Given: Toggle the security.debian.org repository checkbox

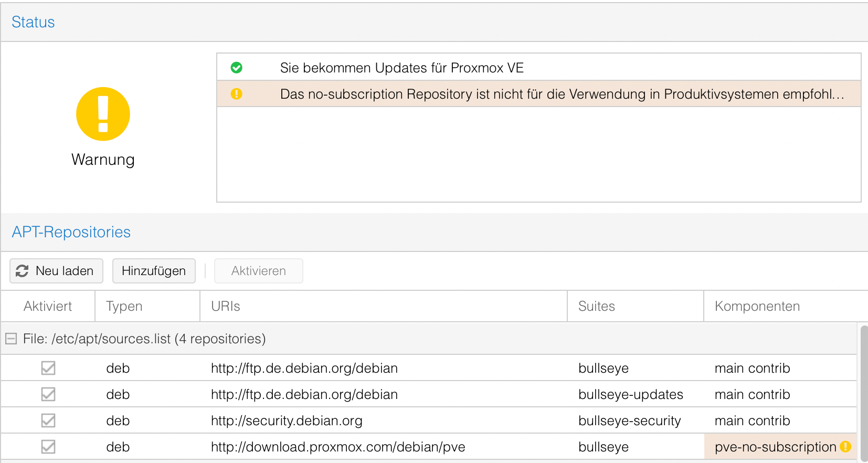Looking at the screenshot, I should coord(48,420).
